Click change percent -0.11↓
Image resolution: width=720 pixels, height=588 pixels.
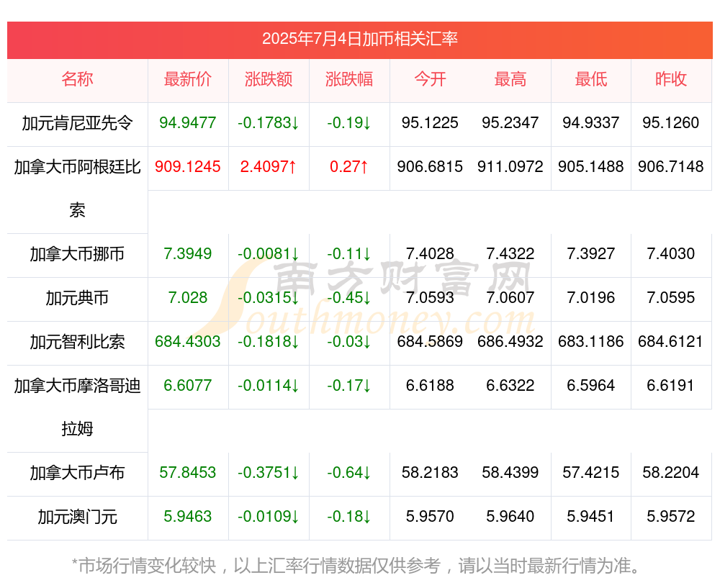[349, 253]
